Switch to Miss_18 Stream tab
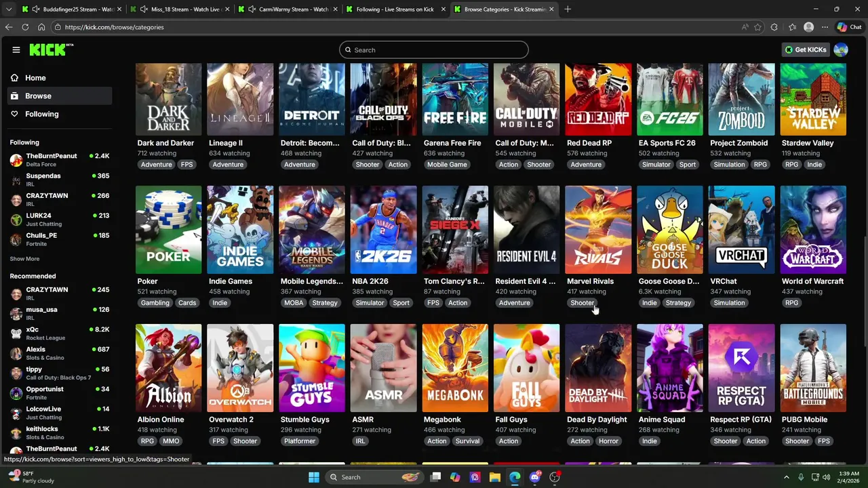868x488 pixels. tap(180, 9)
